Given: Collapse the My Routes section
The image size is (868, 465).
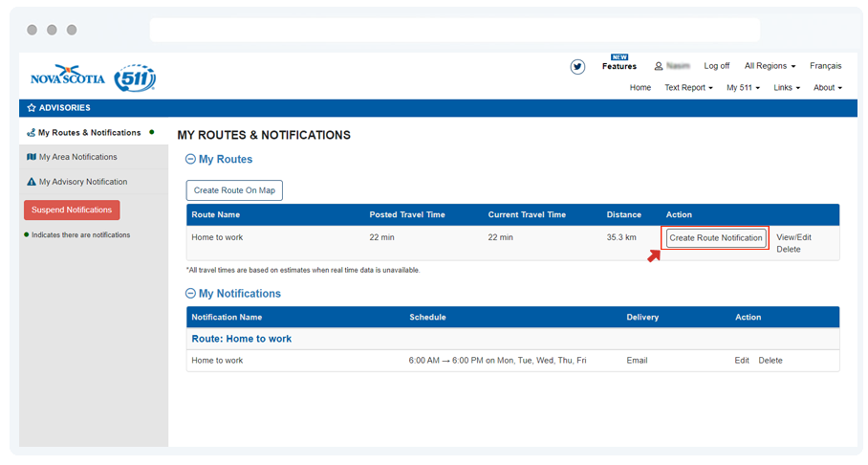Looking at the screenshot, I should click(190, 160).
